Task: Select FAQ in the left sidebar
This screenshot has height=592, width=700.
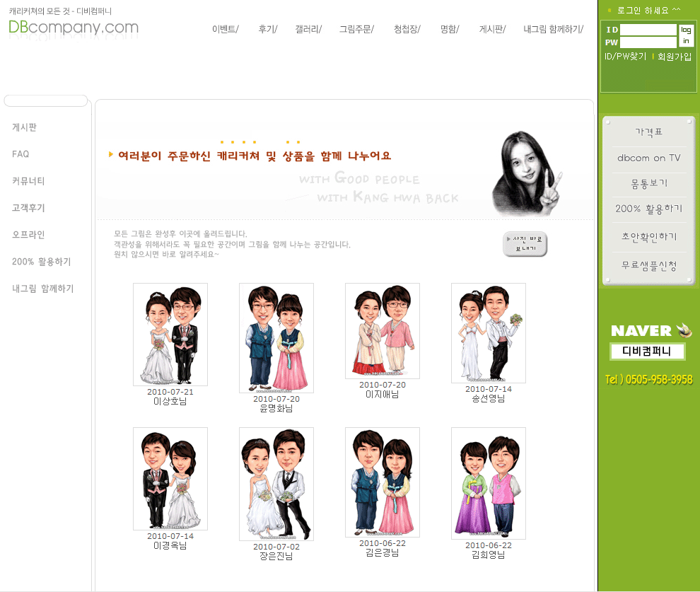Action: (21, 154)
